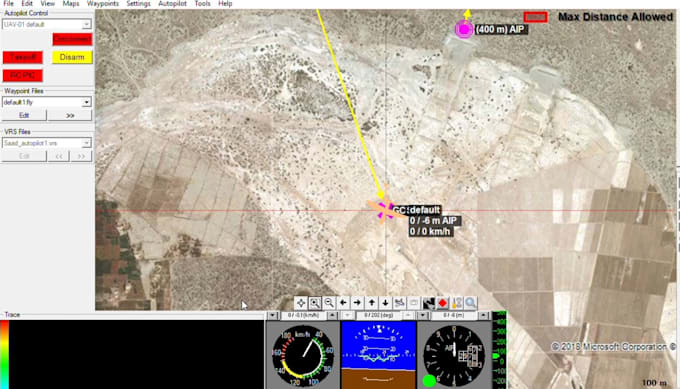Image resolution: width=680 pixels, height=389 pixels.
Task: Click the orange UAV aircraft marker on map
Action: click(384, 210)
